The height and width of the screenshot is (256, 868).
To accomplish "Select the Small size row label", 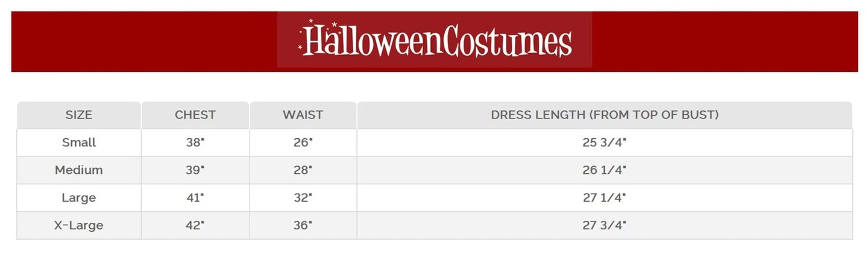I will pyautogui.click(x=79, y=142).
